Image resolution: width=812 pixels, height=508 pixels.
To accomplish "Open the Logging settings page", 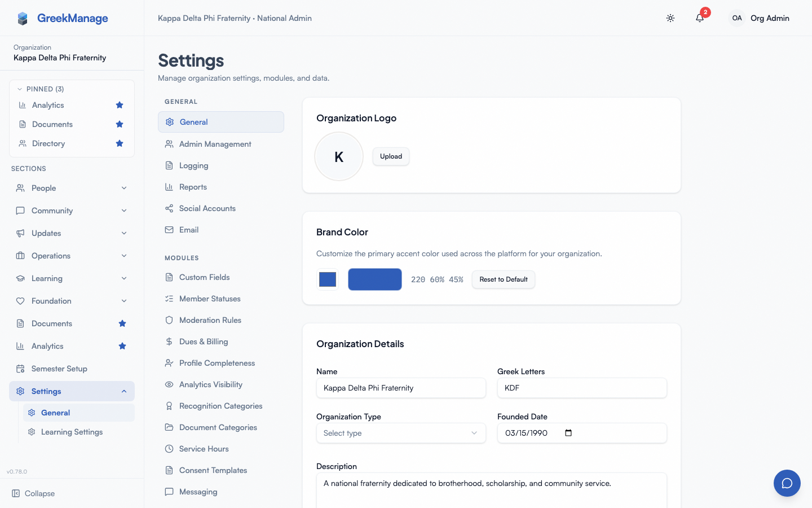I will [221, 165].
